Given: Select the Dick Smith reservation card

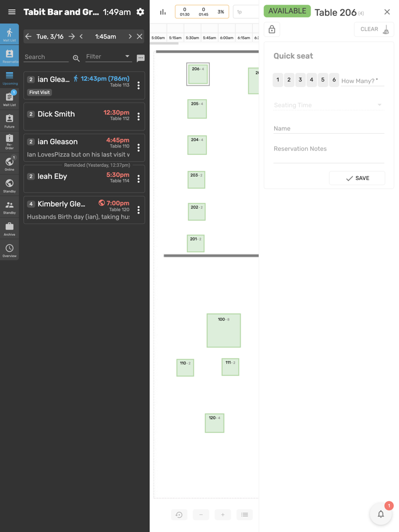Looking at the screenshot, I should [x=84, y=116].
